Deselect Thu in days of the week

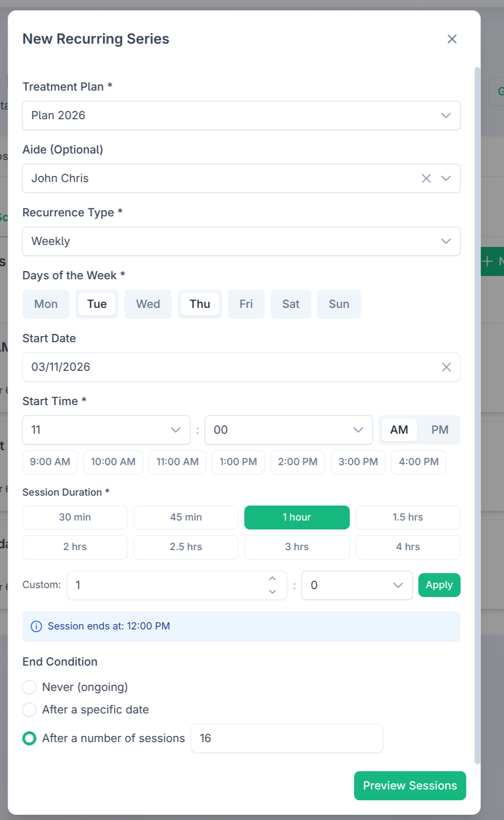coord(199,304)
